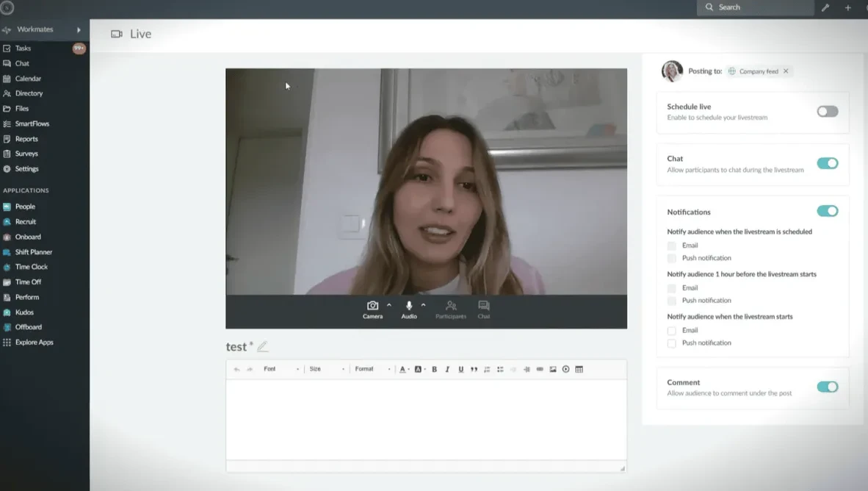Click the Audio microphone icon
The image size is (868, 491).
tap(409, 305)
